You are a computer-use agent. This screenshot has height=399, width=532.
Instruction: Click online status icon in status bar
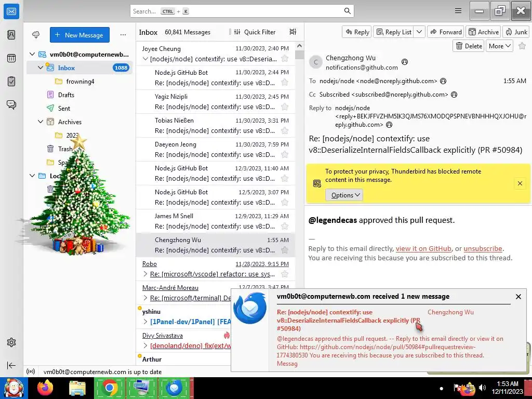(x=31, y=371)
